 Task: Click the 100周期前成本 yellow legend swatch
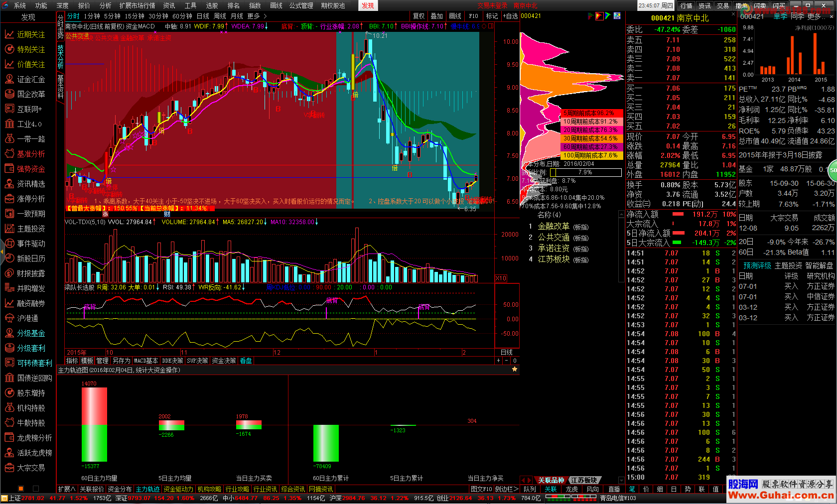591,155
